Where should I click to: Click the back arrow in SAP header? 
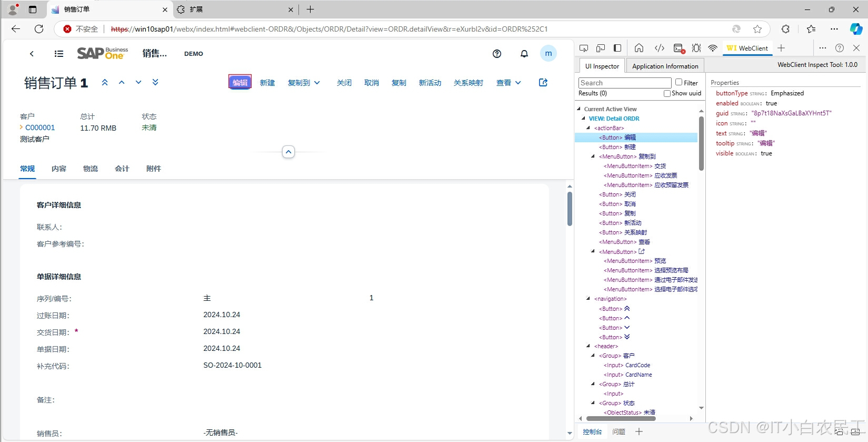coord(32,54)
